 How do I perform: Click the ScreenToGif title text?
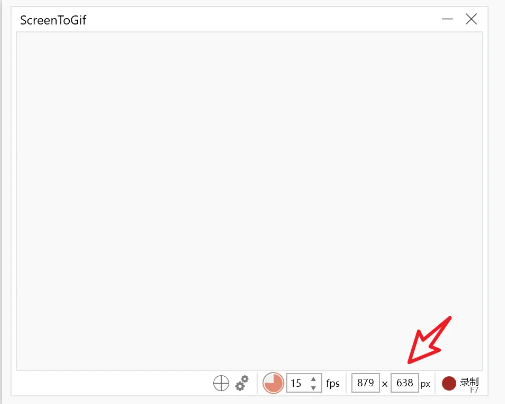click(x=53, y=20)
